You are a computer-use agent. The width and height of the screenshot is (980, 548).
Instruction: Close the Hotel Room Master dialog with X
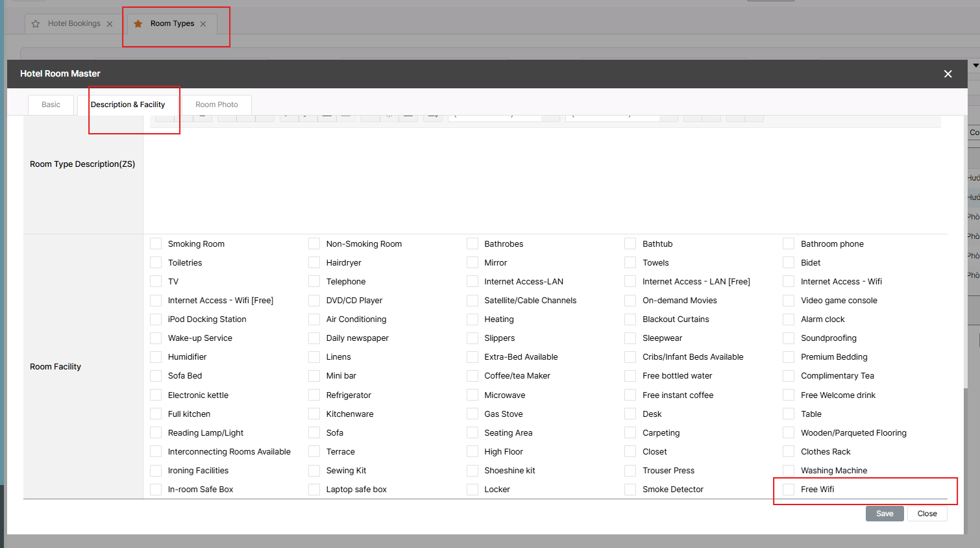click(x=948, y=74)
